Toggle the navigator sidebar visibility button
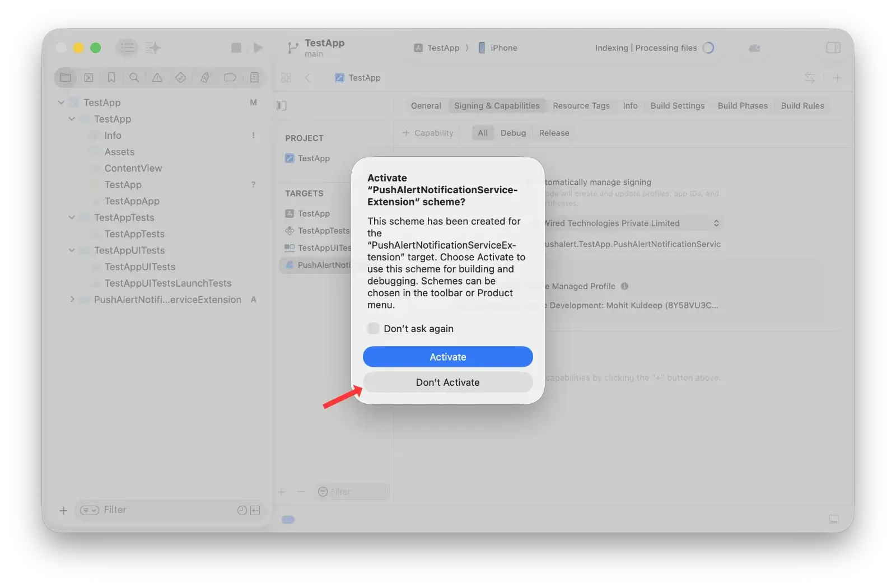 pos(128,48)
